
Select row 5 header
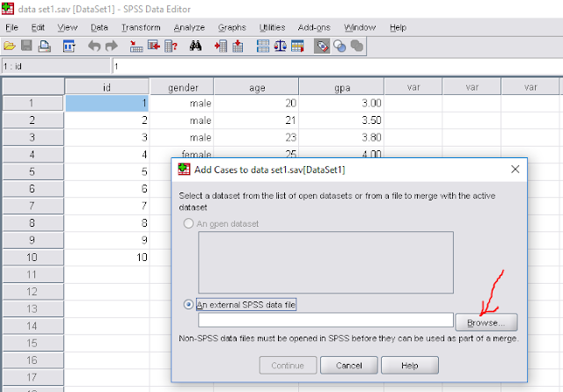pos(33,171)
